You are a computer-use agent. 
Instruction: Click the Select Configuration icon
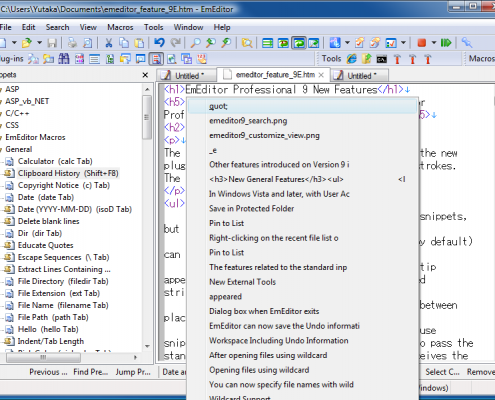335,43
